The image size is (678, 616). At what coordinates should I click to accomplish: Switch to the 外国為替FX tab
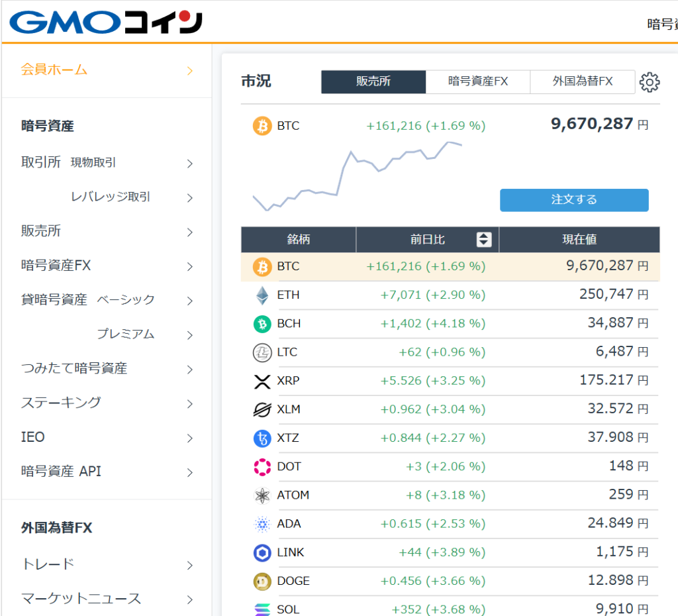(x=583, y=81)
